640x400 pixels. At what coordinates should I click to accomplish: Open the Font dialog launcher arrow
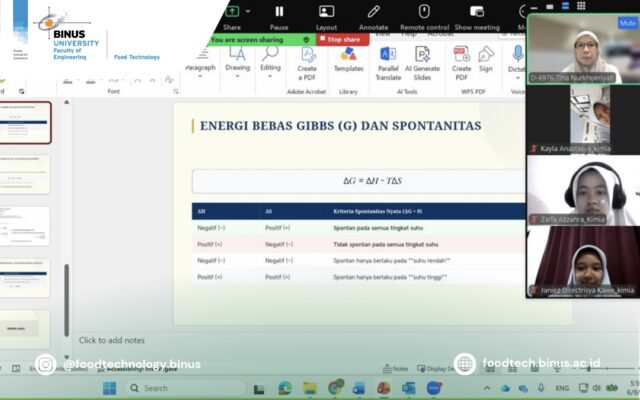click(176, 91)
